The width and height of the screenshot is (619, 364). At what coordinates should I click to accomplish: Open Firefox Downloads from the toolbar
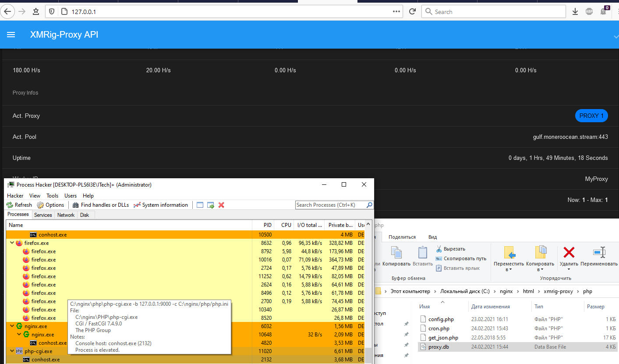point(575,11)
